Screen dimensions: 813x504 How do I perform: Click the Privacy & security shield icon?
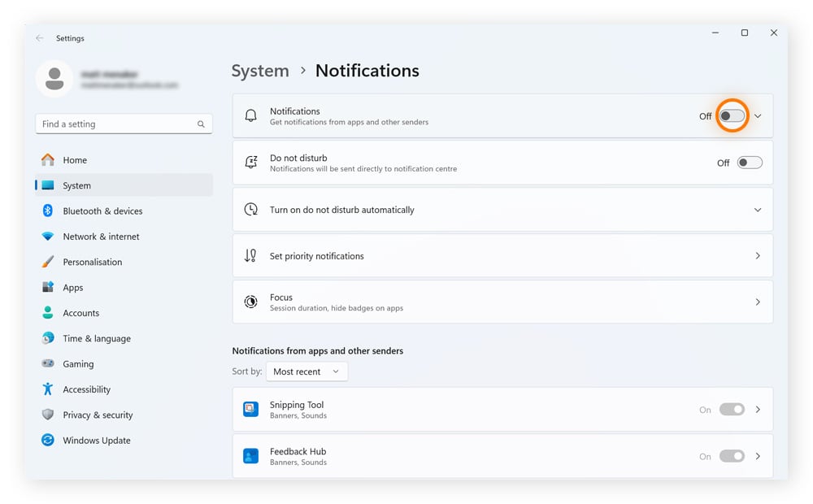[x=48, y=415]
